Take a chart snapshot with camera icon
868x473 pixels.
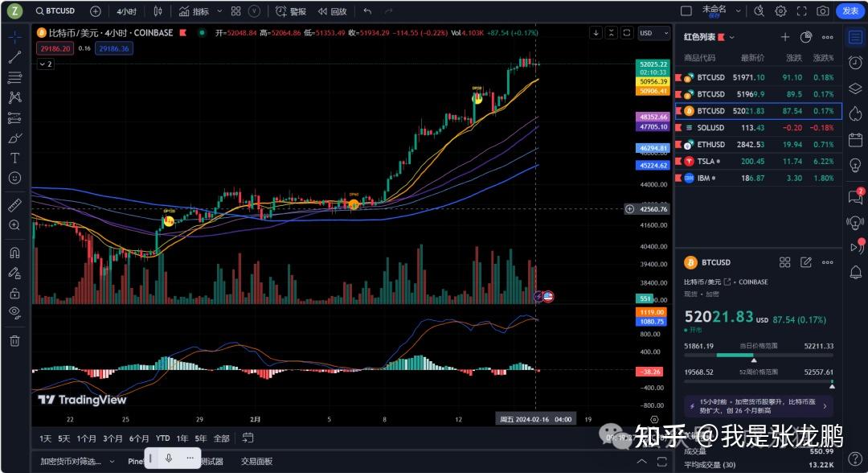[x=823, y=11]
